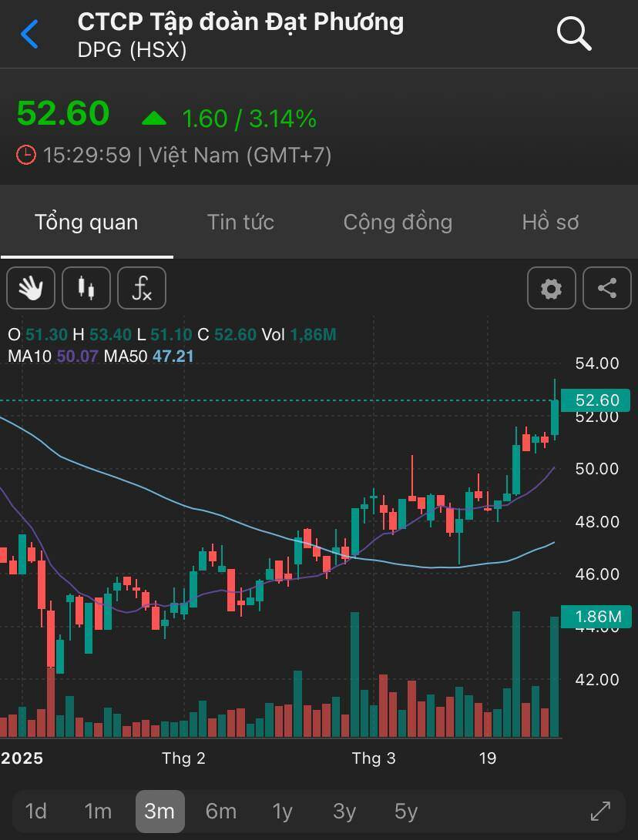This screenshot has height=840, width=638.
Task: Open the Cộng đồng tab
Action: (x=398, y=222)
